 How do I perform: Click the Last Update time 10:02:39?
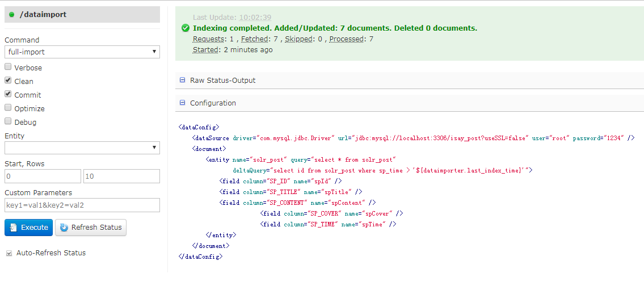[255, 17]
